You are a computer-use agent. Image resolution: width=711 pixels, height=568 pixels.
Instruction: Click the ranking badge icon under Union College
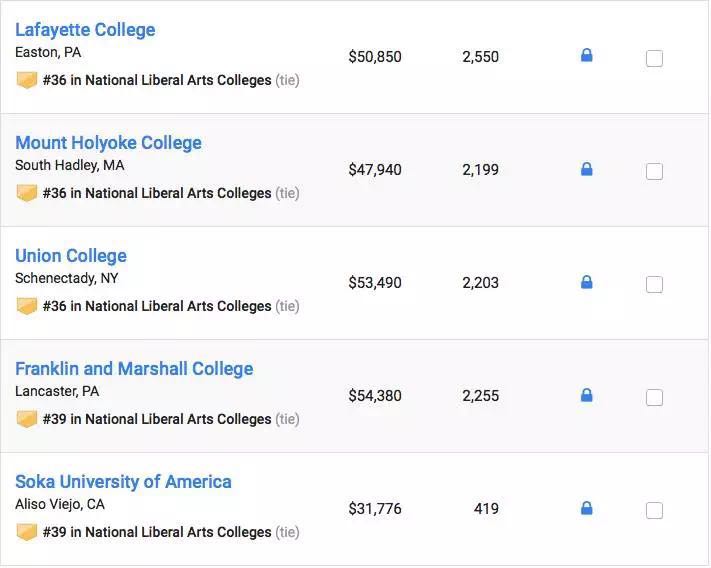27,306
